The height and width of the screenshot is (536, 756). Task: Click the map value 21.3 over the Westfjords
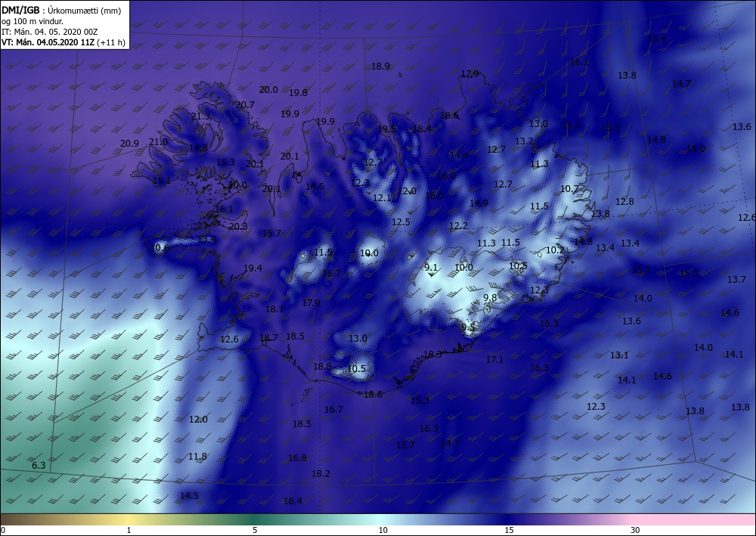[x=200, y=116]
